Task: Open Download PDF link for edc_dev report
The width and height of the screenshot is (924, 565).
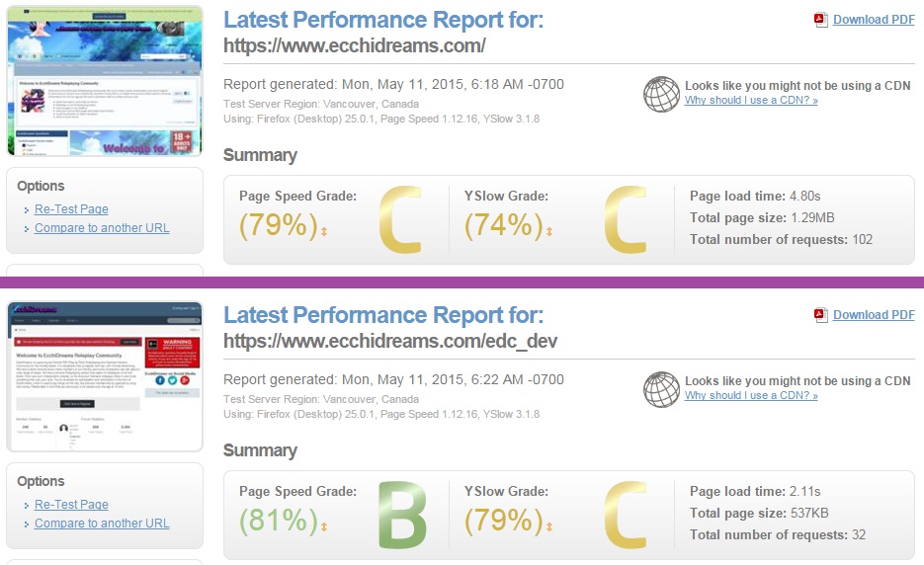Action: point(874,315)
